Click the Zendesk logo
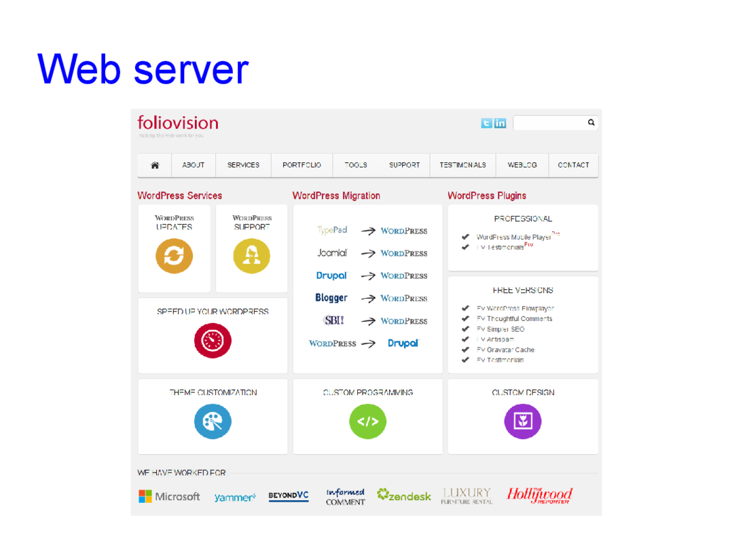This screenshot has width=747, height=560. click(403, 496)
